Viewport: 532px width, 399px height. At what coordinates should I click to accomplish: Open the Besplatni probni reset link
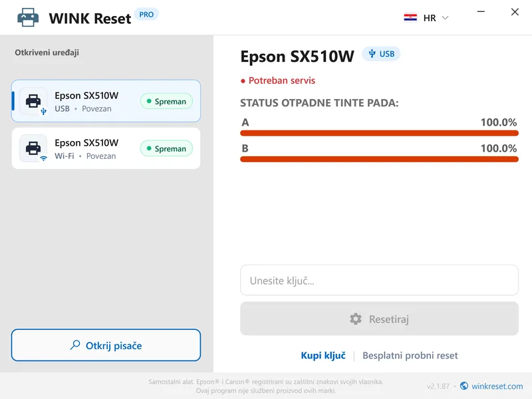[410, 355]
